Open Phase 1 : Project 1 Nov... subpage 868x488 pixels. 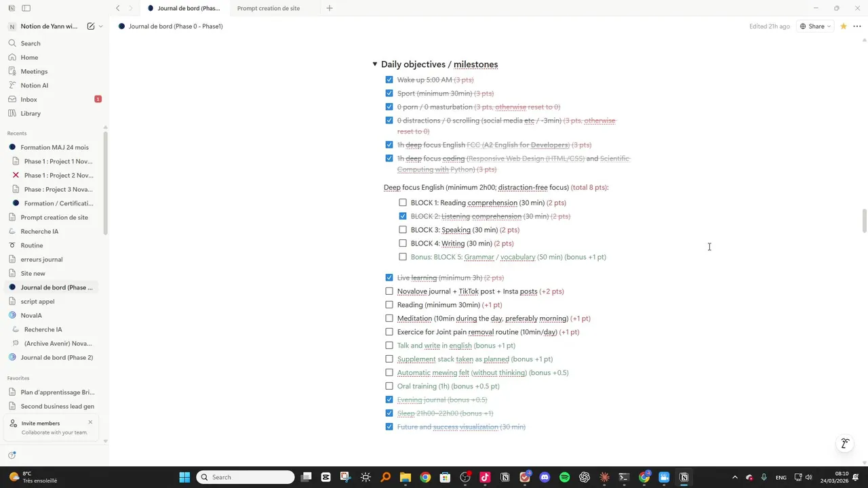click(x=58, y=161)
